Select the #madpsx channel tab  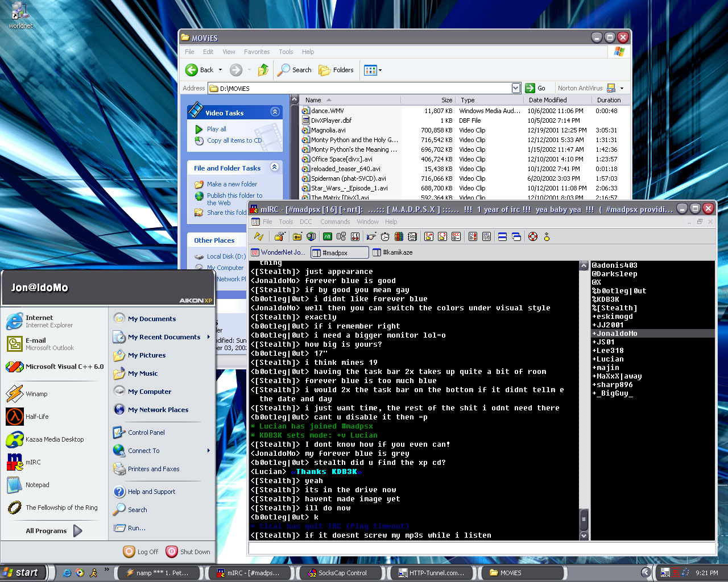(x=339, y=252)
